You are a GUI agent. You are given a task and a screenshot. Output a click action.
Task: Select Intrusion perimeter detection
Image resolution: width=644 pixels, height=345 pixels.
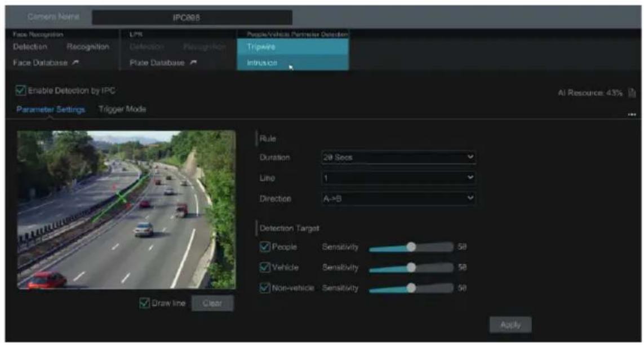[293, 63]
